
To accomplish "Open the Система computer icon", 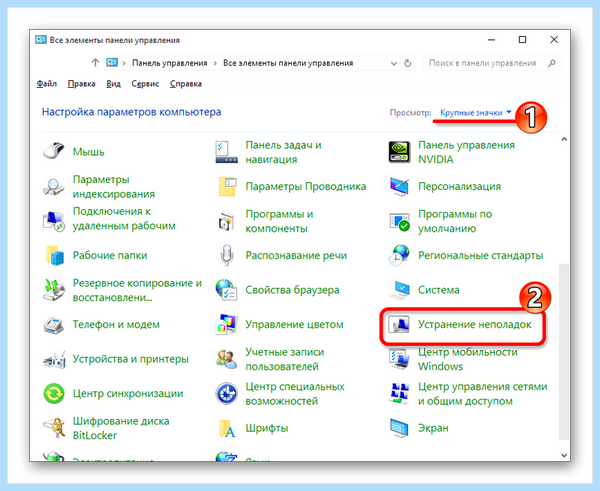I will 399,290.
